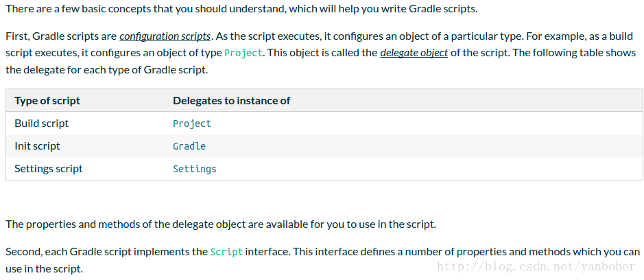The height and width of the screenshot is (280, 644).
Task: Click the text "First, Gradle scripts are"
Action: click(x=62, y=36)
